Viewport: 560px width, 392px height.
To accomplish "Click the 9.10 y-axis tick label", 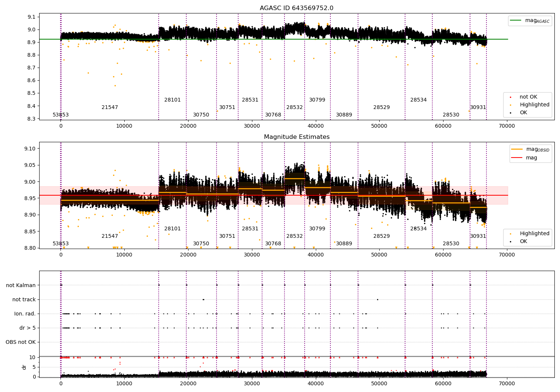I will click(30, 149).
